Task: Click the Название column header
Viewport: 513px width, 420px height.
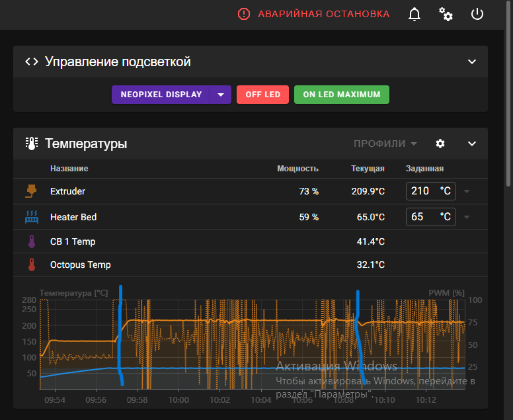Action: [x=69, y=168]
